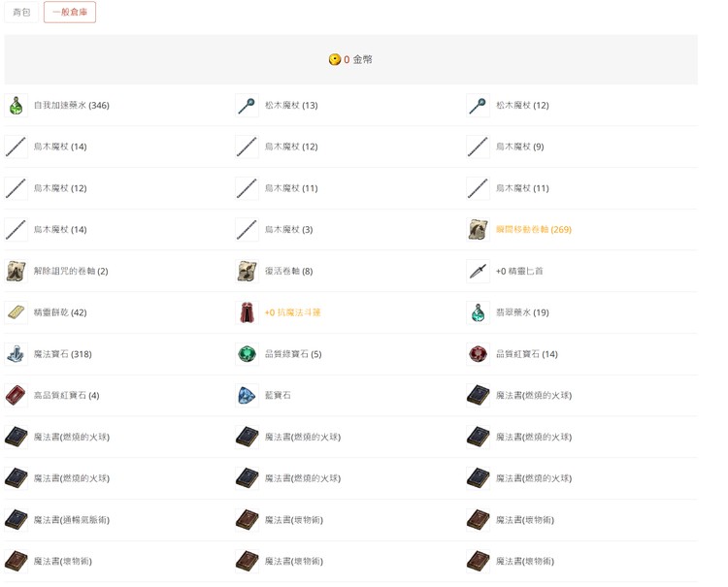Click the gold coin icon beside 金幣
The width and height of the screenshot is (728, 587).
coord(335,60)
